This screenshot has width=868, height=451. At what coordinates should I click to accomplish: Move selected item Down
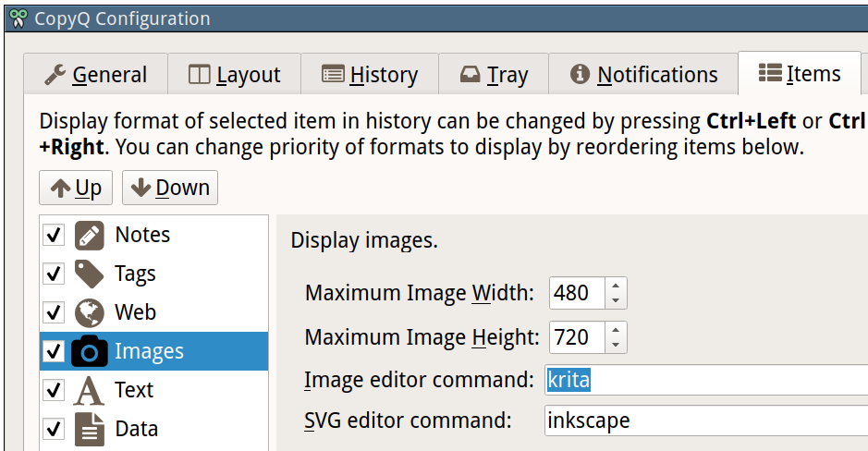coord(170,188)
